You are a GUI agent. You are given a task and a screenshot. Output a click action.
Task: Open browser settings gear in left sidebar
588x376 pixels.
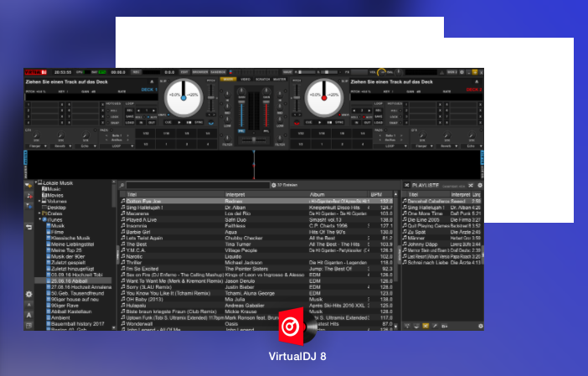click(x=28, y=294)
